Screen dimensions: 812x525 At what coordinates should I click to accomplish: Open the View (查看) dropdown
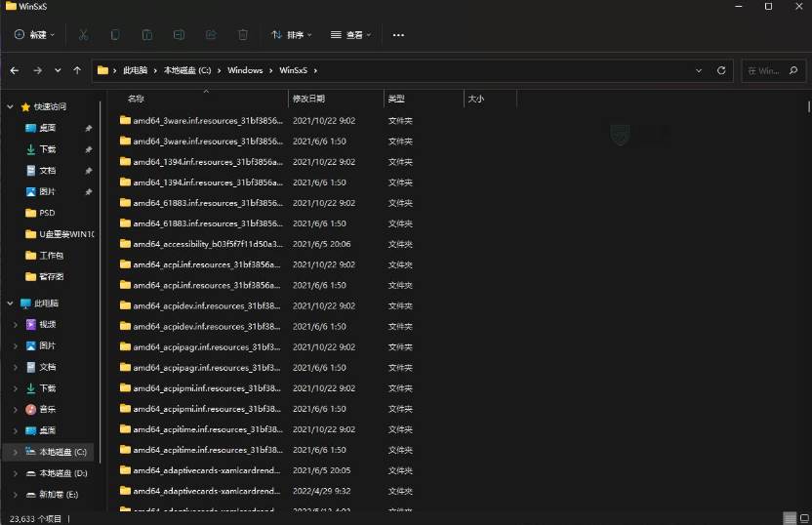[x=350, y=35]
